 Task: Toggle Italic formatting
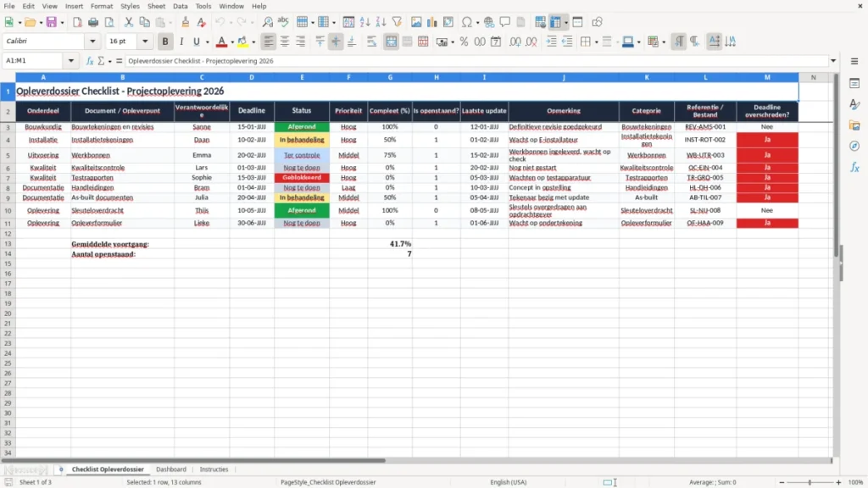pos(181,42)
